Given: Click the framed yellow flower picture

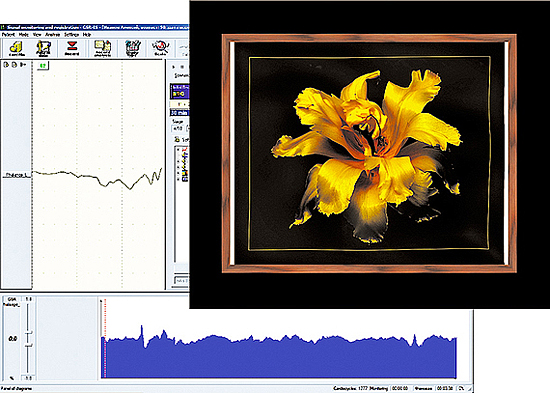Looking at the screenshot, I should [369, 153].
